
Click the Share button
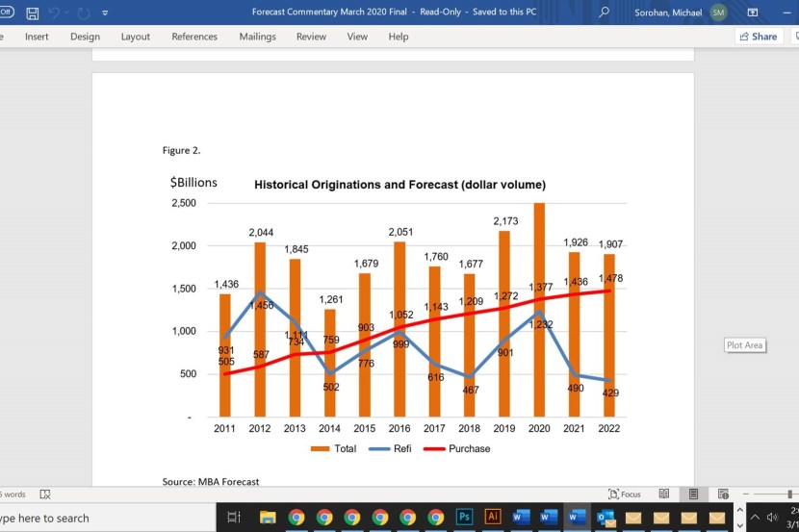tap(758, 37)
